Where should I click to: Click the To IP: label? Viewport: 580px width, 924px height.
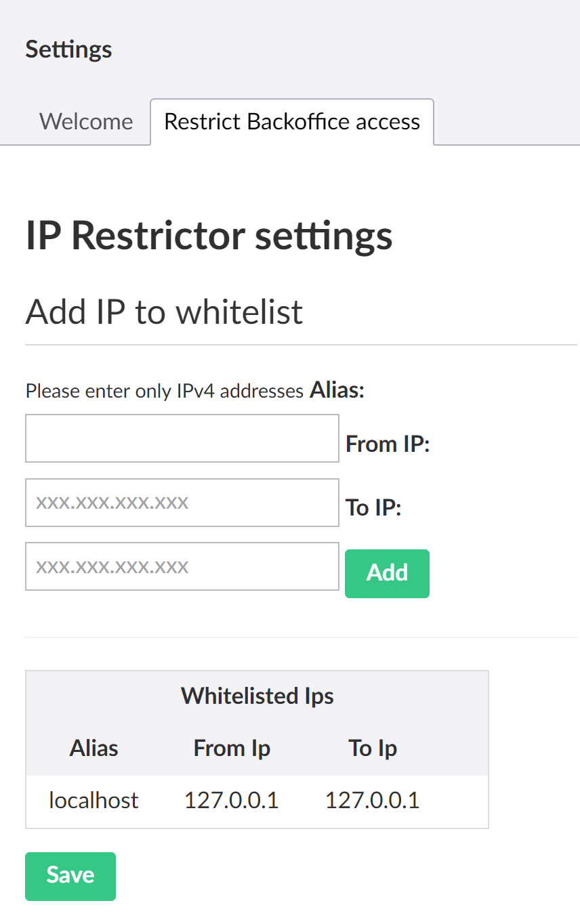point(374,507)
